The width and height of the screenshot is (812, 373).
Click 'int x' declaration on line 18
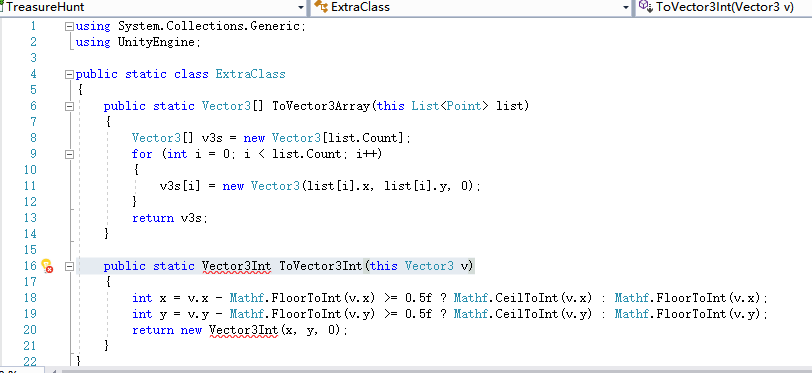coord(149,298)
